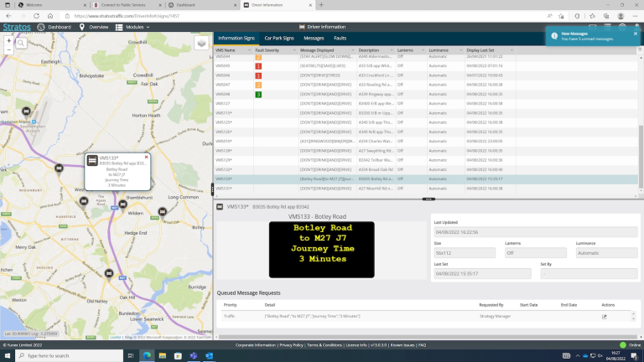Click the splitter handle below the signs table
This screenshot has width=644, height=362.
[428, 199]
